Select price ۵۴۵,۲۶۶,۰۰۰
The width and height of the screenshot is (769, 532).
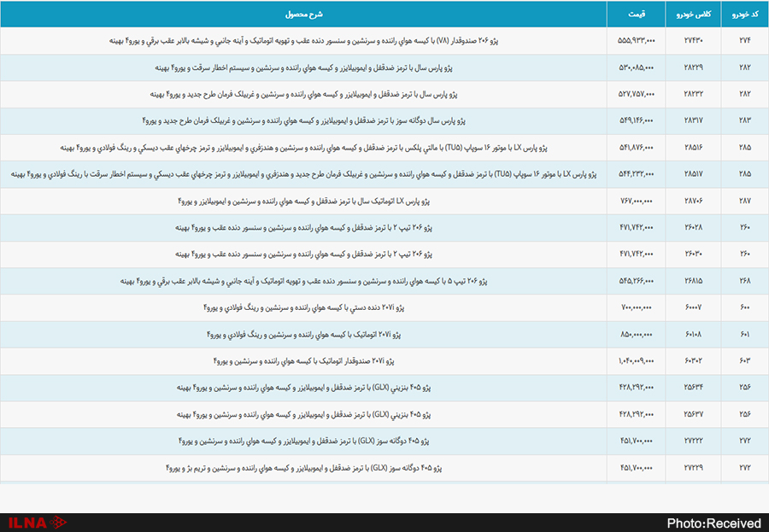(x=636, y=281)
